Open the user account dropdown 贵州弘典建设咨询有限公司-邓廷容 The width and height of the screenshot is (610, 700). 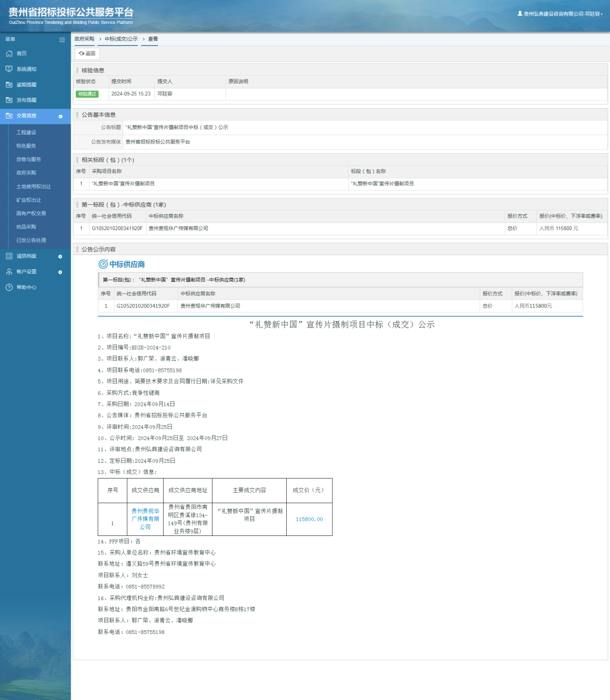click(x=560, y=14)
